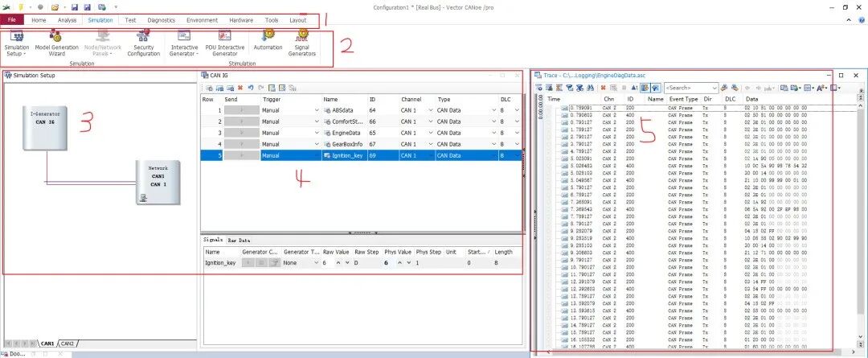Expand Trigger dropdown for ABSdata row
The image size is (868, 358).
tap(315, 109)
